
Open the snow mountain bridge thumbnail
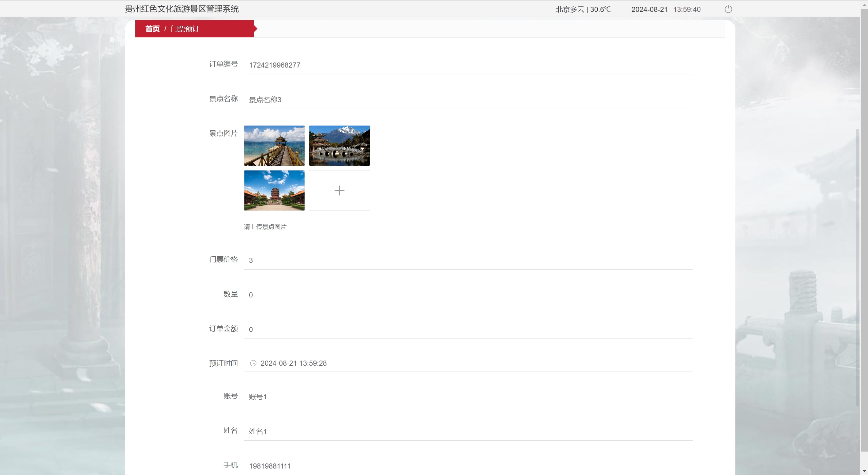pos(339,146)
